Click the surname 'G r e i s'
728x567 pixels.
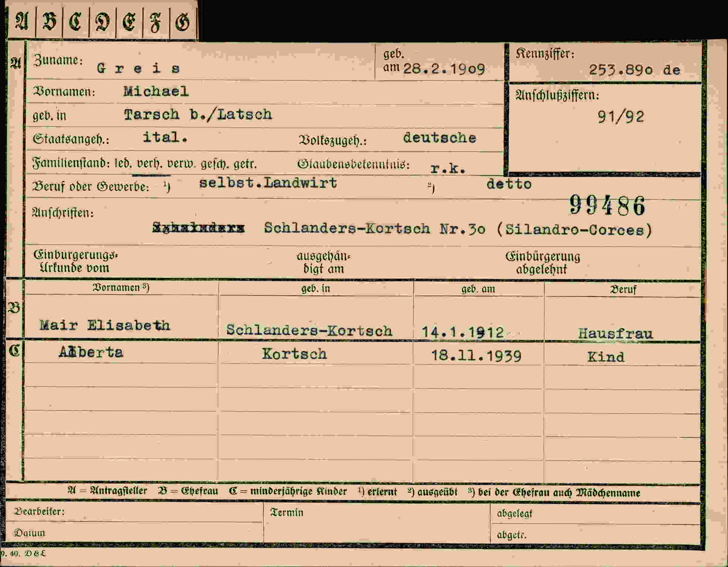(138, 68)
